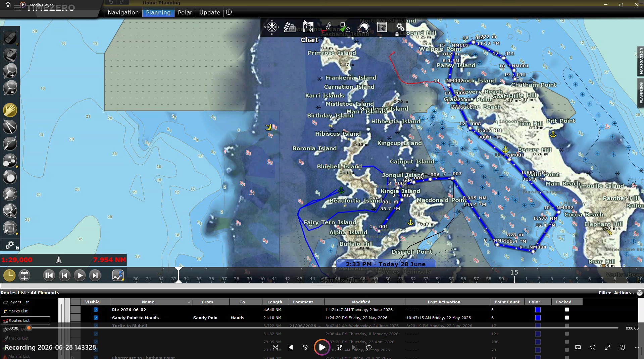Viewport: 644px width, 359px height.
Task: Click the north-up arrow in scale bar
Action: click(59, 259)
